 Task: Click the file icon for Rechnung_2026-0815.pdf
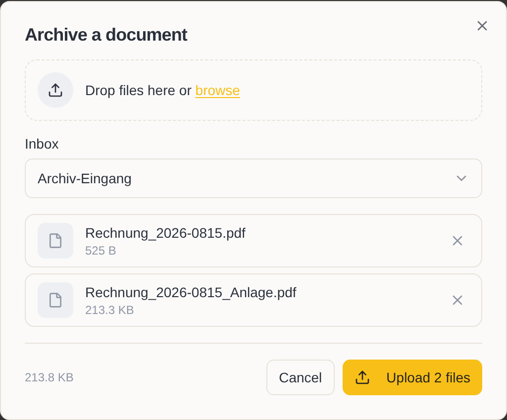coord(55,241)
